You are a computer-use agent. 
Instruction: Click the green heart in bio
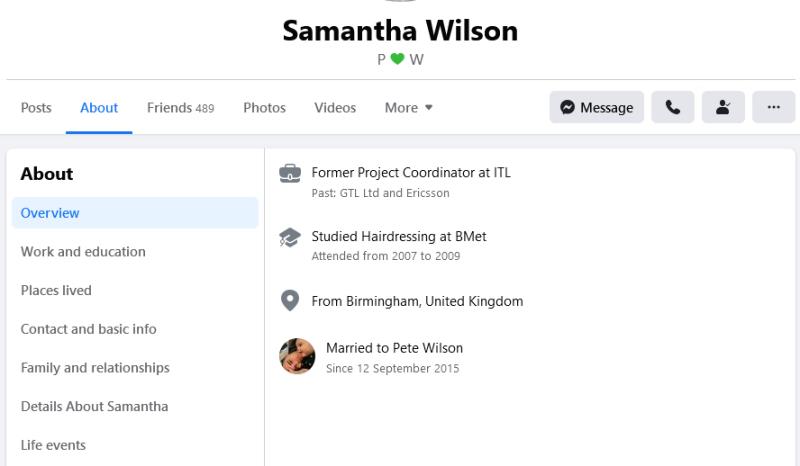click(397, 59)
